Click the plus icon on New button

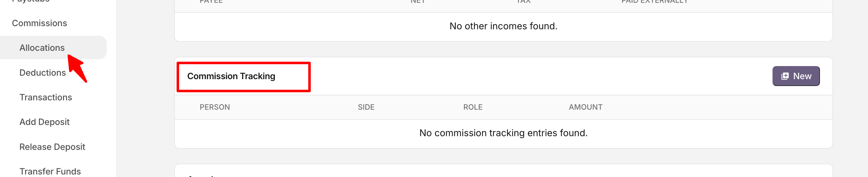click(785, 76)
